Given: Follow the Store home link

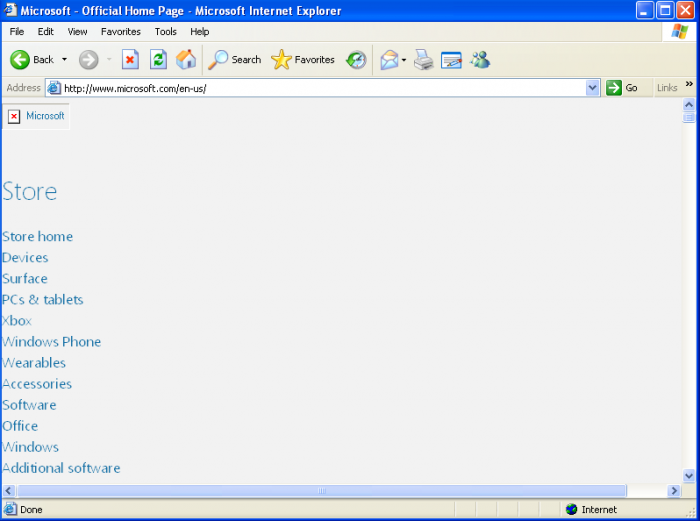Looking at the screenshot, I should 38,237.
